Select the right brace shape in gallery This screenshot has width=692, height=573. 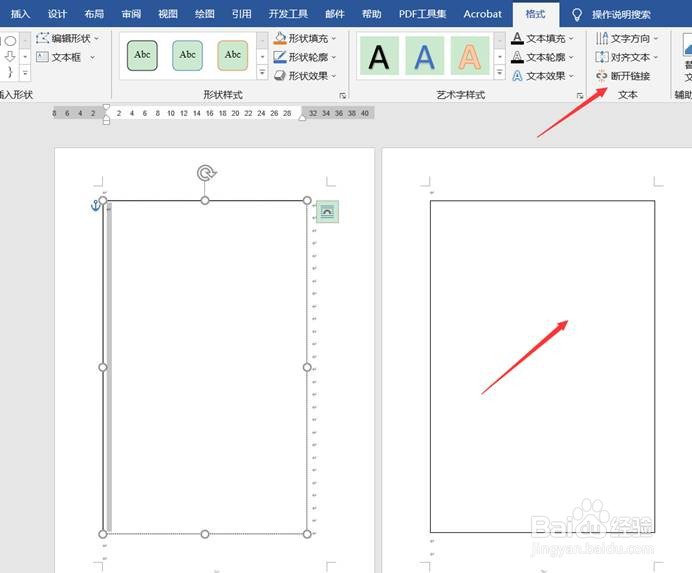click(10, 72)
